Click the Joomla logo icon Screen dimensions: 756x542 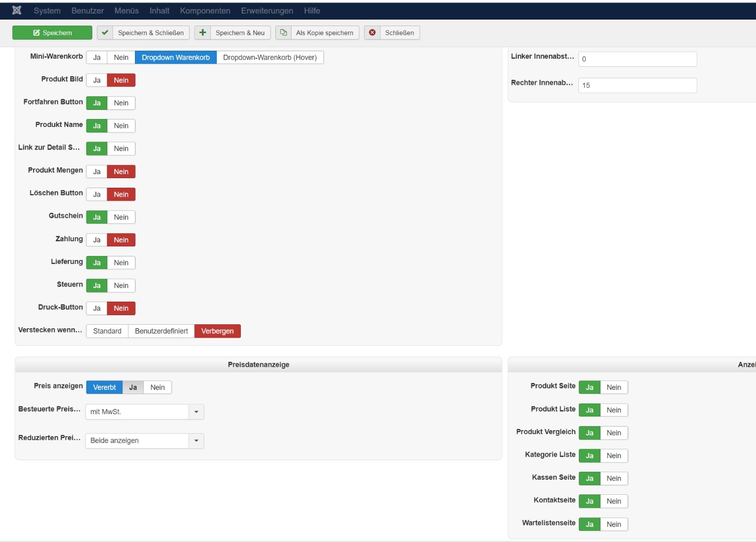[17, 10]
